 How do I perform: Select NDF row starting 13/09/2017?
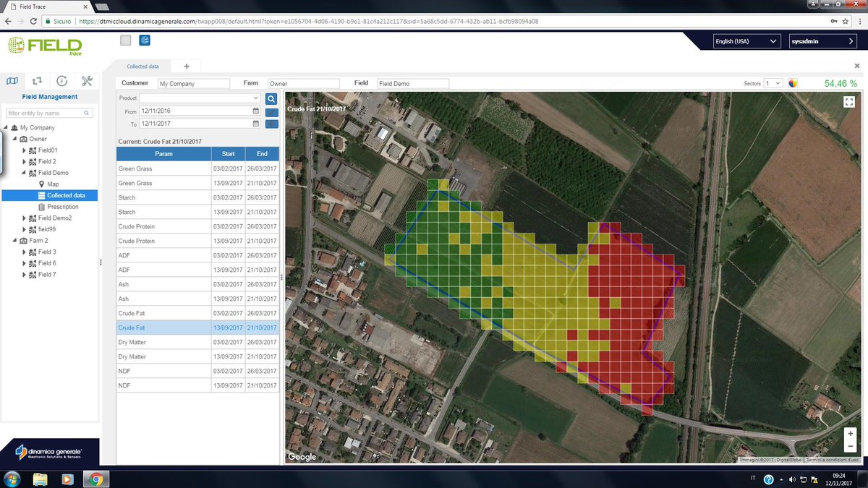198,385
